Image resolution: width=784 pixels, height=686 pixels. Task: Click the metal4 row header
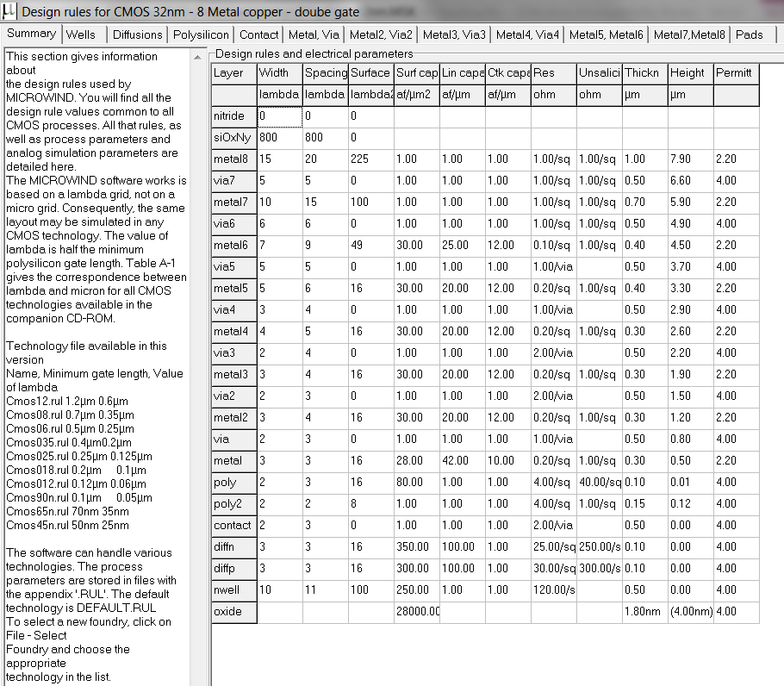(x=234, y=331)
